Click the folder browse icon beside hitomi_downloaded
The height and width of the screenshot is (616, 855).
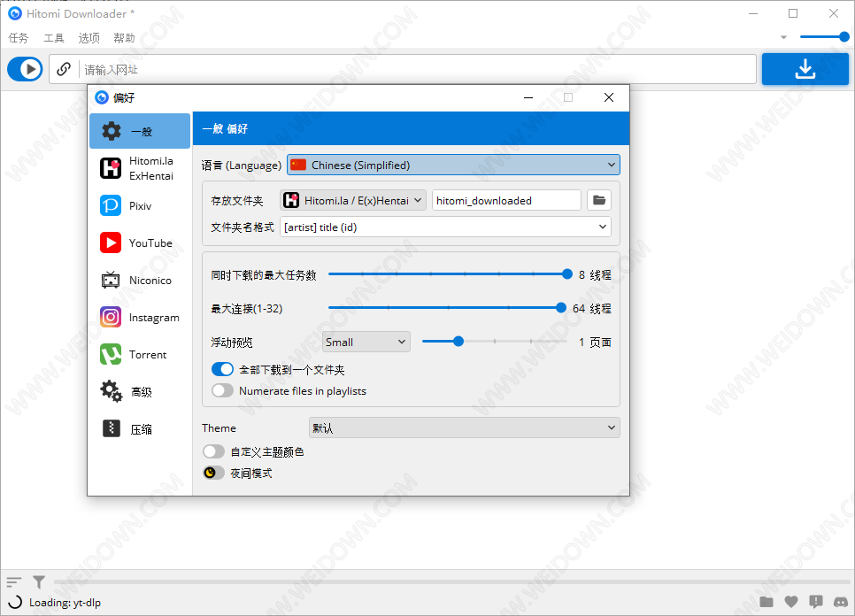[599, 200]
